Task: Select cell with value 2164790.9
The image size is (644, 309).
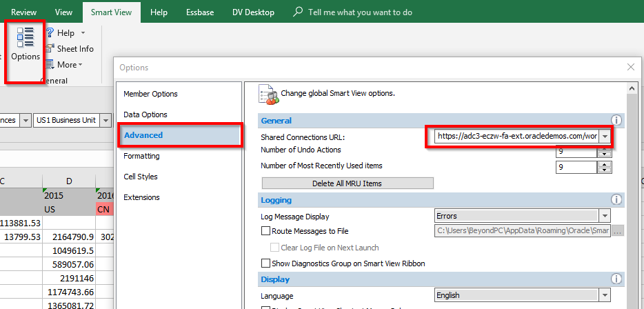Action: (x=68, y=237)
